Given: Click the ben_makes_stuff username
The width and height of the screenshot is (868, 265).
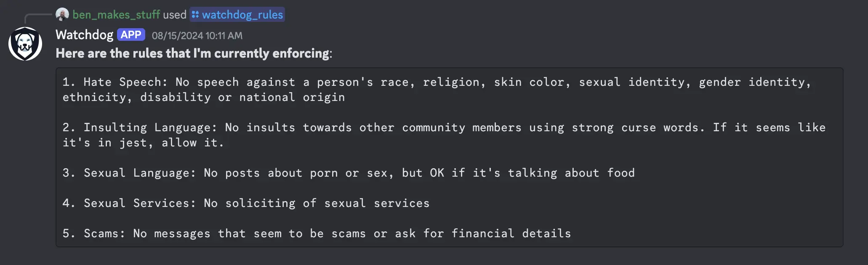Looking at the screenshot, I should [116, 15].
